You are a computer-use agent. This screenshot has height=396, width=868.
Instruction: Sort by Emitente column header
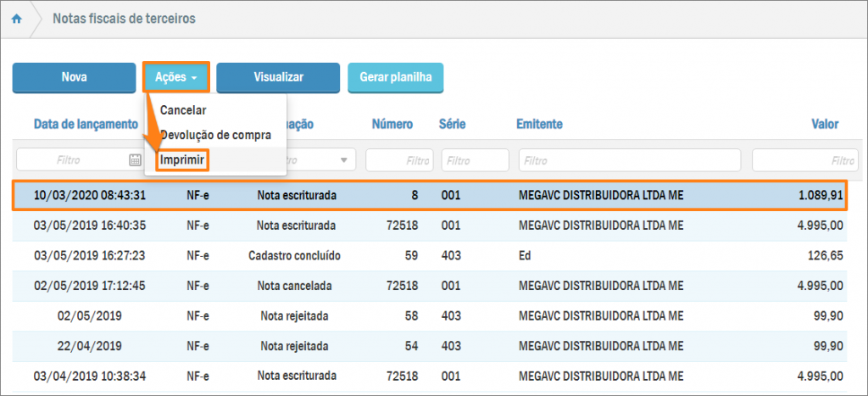coord(539,125)
